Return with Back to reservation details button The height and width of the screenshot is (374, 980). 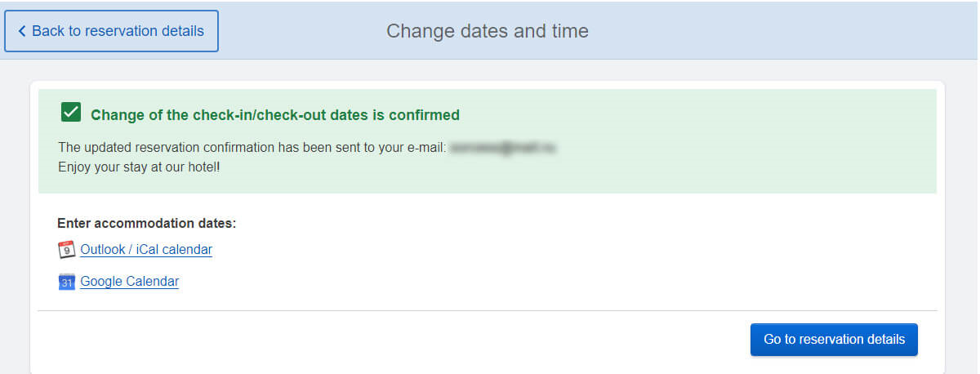(112, 31)
